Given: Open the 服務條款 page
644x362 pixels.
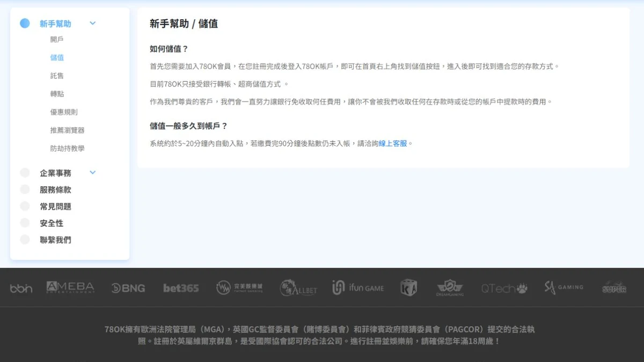Looking at the screenshot, I should [55, 190].
